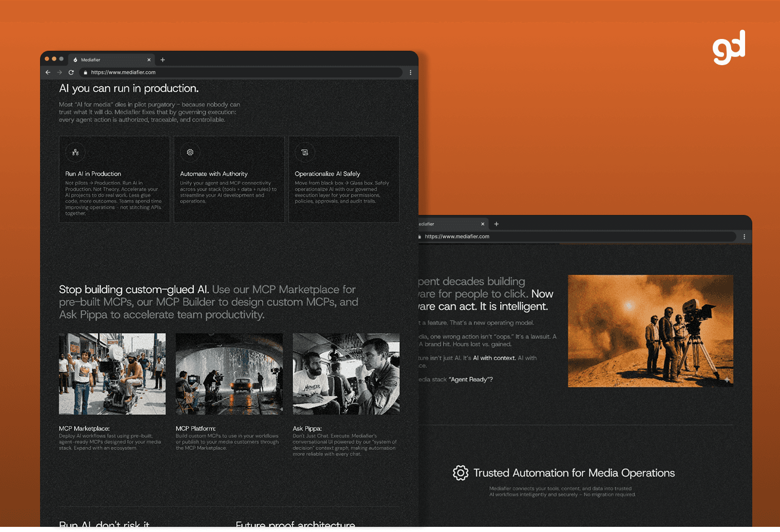Click padlock icon in left window address bar
The height and width of the screenshot is (532, 780).
85,72
